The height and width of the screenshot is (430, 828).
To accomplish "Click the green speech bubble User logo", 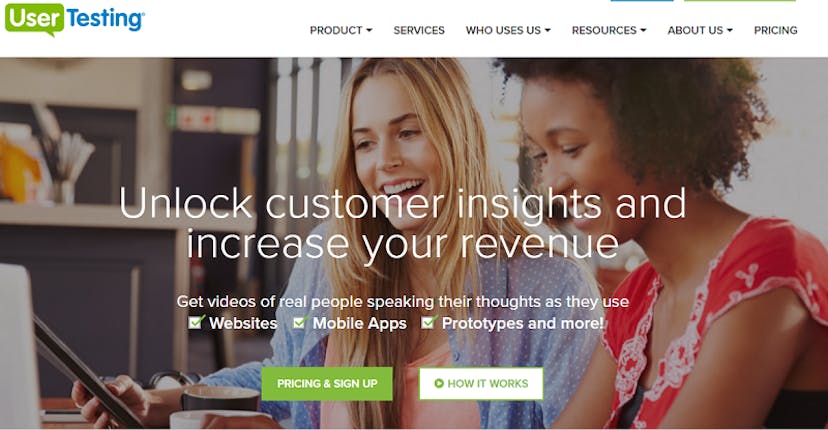I will point(34,20).
